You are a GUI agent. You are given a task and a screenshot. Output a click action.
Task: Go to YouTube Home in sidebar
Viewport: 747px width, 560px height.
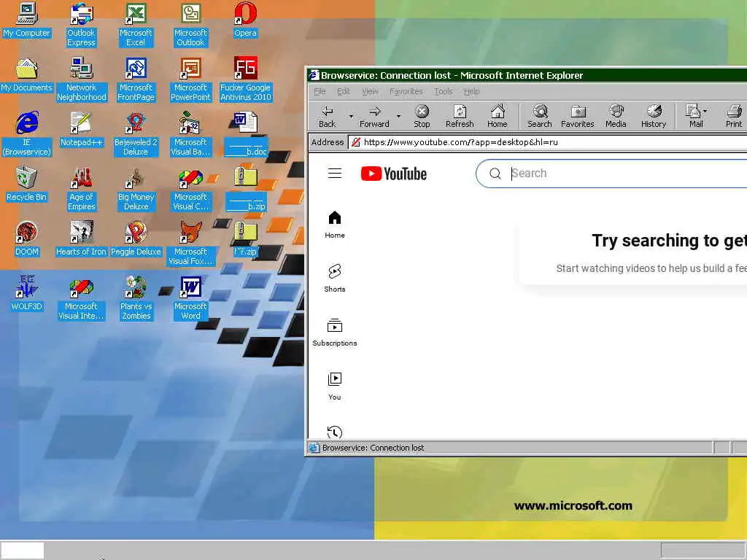click(x=335, y=225)
